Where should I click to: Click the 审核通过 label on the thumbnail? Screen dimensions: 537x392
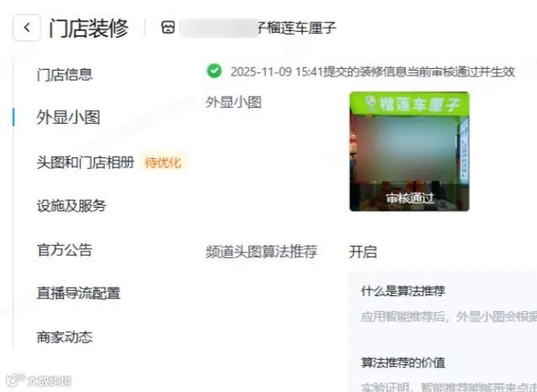(x=410, y=199)
